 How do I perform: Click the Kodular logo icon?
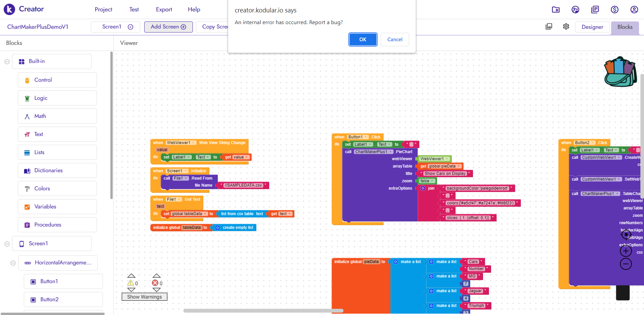(9, 9)
